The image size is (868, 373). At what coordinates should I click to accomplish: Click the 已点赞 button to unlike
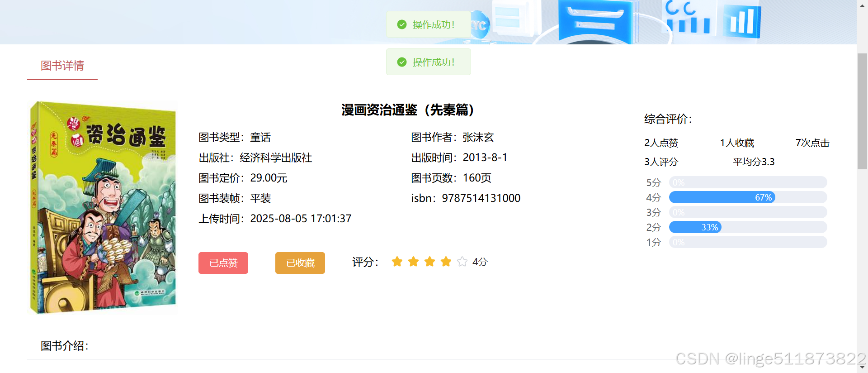(x=223, y=263)
